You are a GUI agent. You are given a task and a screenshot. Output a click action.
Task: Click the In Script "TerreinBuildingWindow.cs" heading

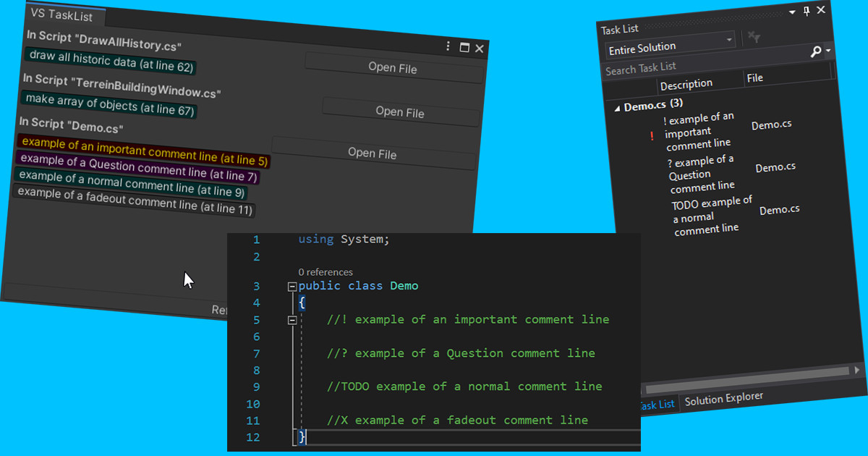[121, 85]
